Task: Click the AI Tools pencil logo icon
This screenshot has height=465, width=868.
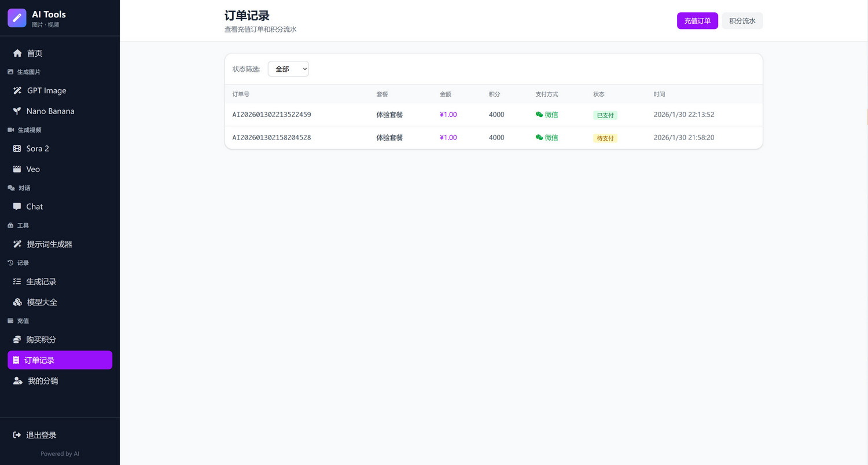Action: 17,18
